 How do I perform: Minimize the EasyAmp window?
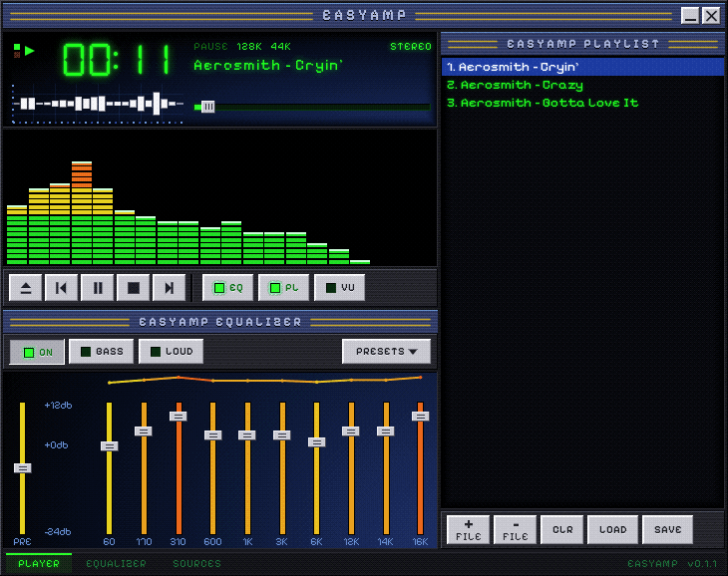[x=690, y=16]
